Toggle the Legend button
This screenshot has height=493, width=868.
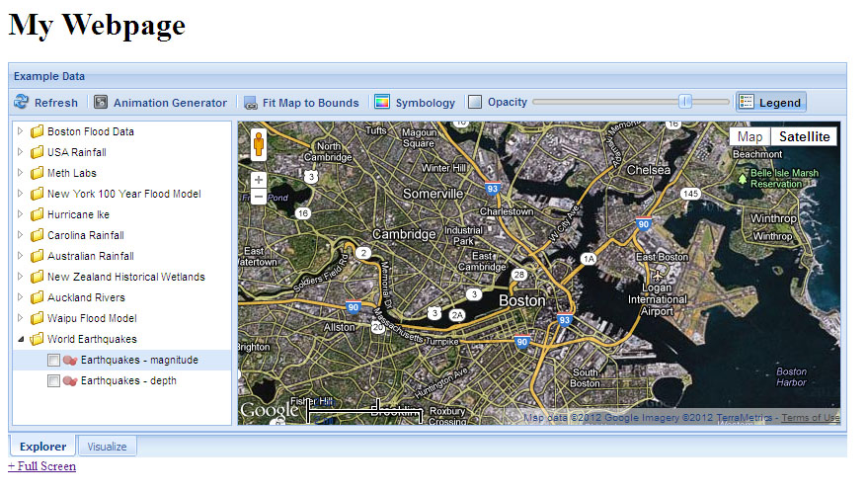[x=770, y=103]
